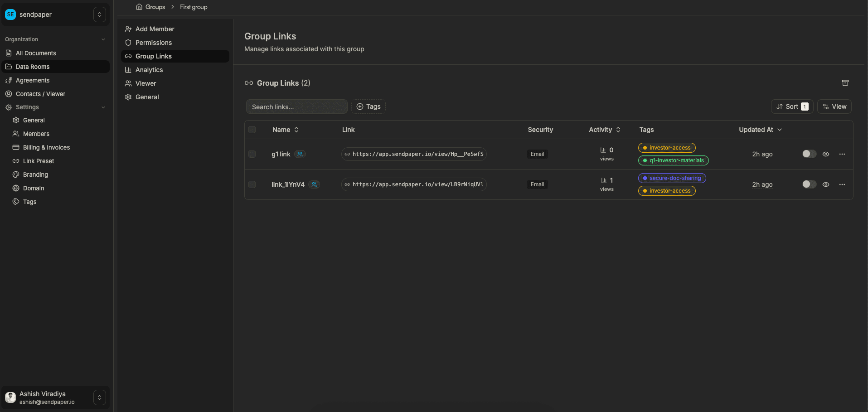Collapse the Settings section in the sidebar
The width and height of the screenshot is (868, 412).
click(104, 107)
